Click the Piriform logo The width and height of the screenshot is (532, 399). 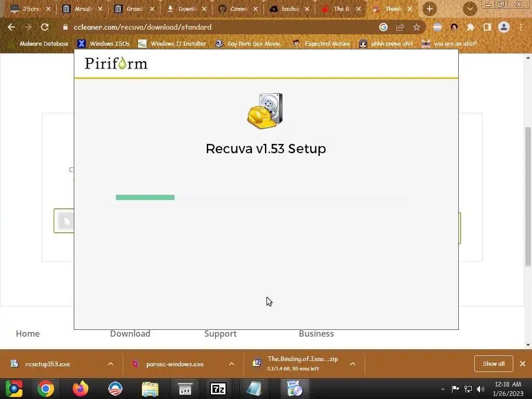(116, 63)
